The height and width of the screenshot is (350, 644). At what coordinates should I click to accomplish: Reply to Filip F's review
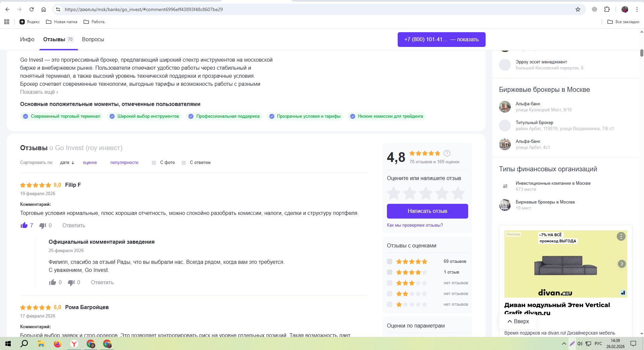click(74, 226)
